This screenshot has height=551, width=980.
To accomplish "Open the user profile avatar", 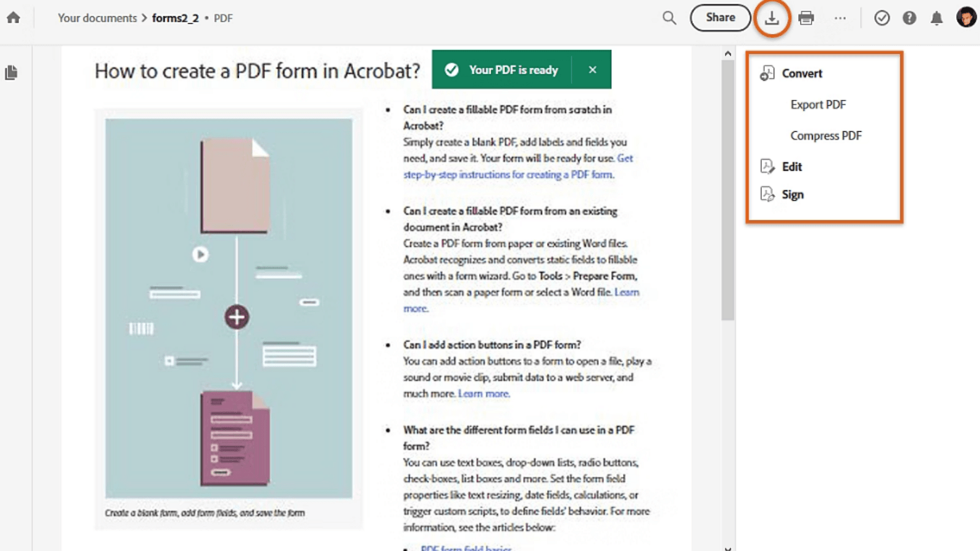I will (x=966, y=17).
